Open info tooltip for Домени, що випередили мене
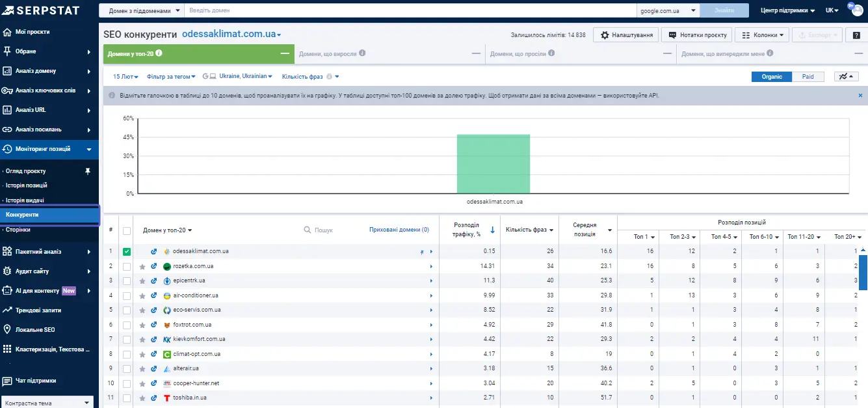The width and height of the screenshot is (868, 408). coord(770,53)
